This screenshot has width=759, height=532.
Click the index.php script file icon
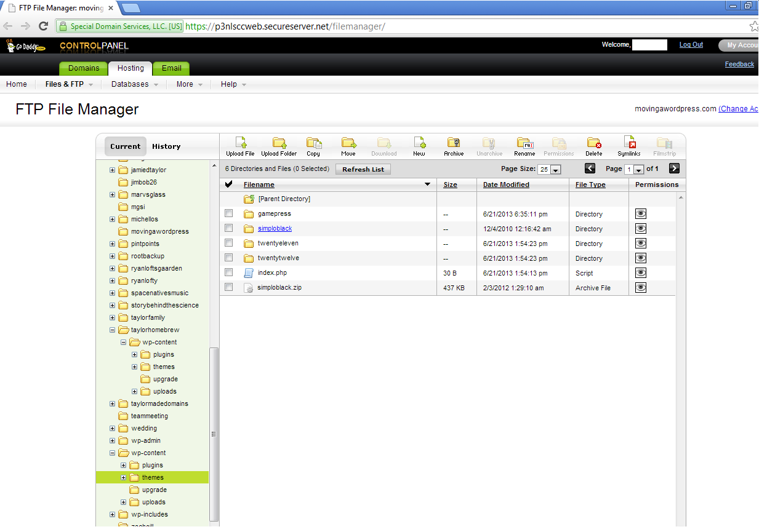click(x=249, y=272)
